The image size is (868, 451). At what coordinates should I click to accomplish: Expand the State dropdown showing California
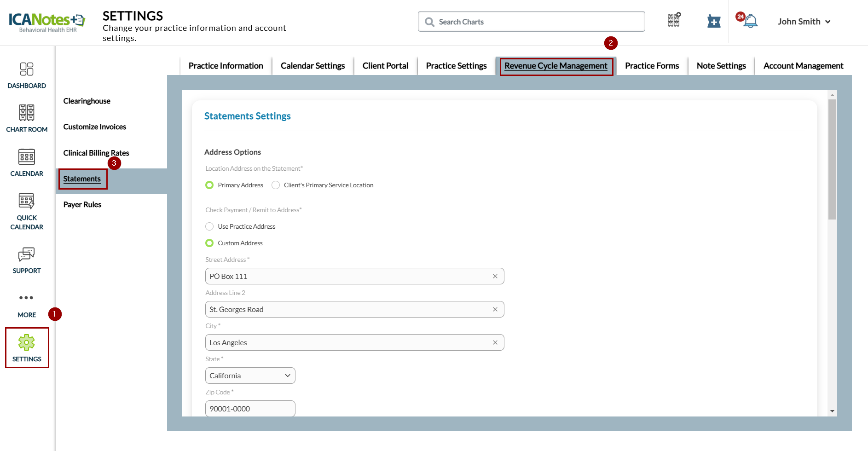pos(250,376)
